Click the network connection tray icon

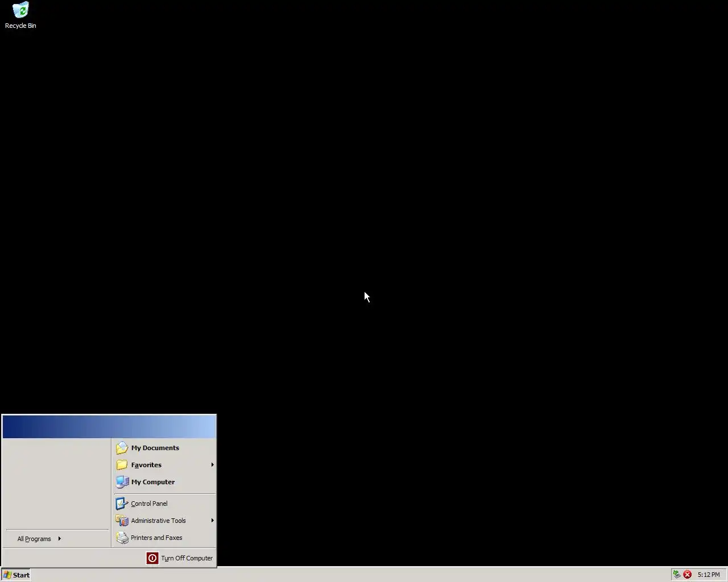tap(677, 575)
